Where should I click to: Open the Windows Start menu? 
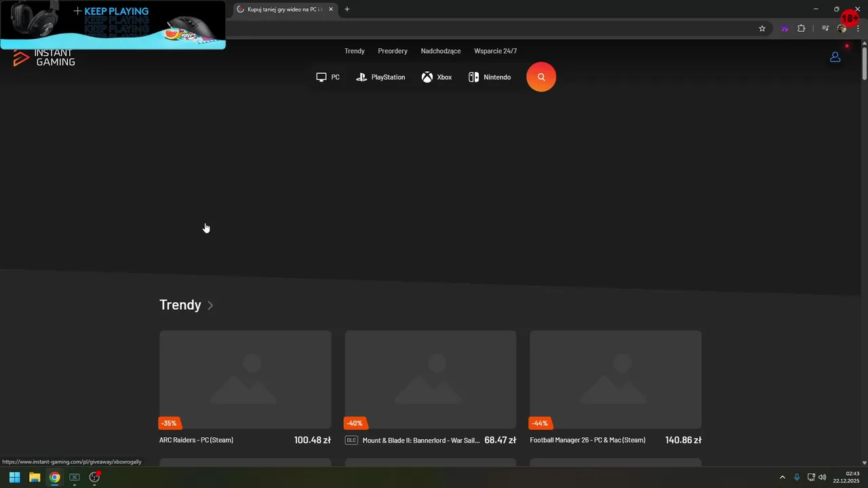(14, 477)
